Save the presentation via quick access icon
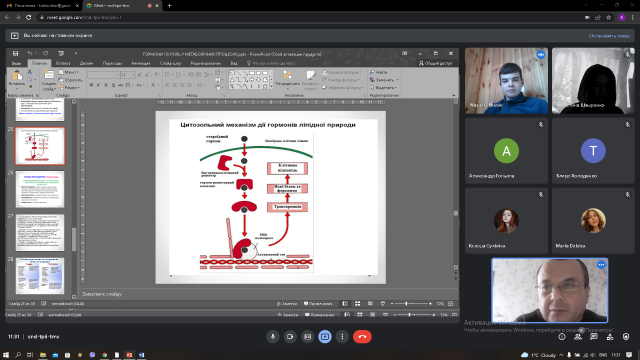This screenshot has width=640, height=360. pos(16,53)
